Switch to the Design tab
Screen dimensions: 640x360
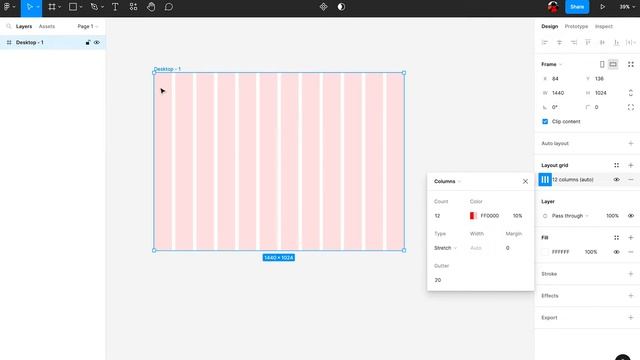(549, 26)
